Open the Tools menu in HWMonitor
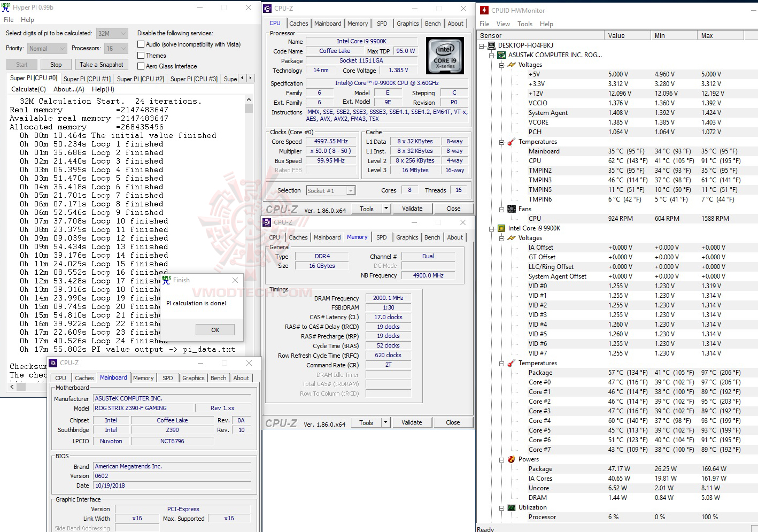This screenshot has width=758, height=532. click(x=525, y=24)
